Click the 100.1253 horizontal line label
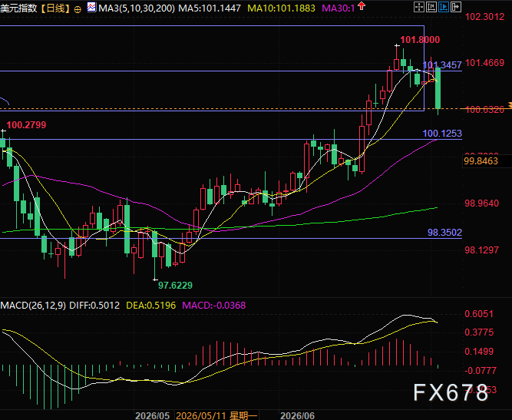The height and width of the screenshot is (420, 512). tap(442, 134)
